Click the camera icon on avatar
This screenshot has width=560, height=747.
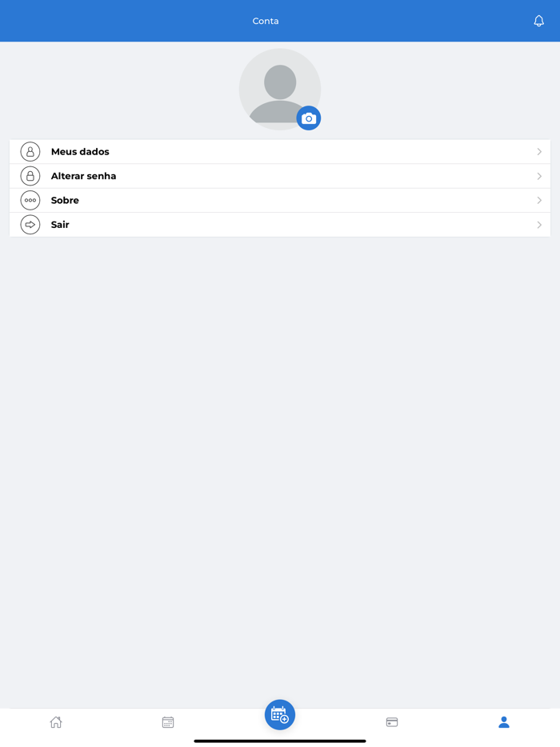pos(309,118)
